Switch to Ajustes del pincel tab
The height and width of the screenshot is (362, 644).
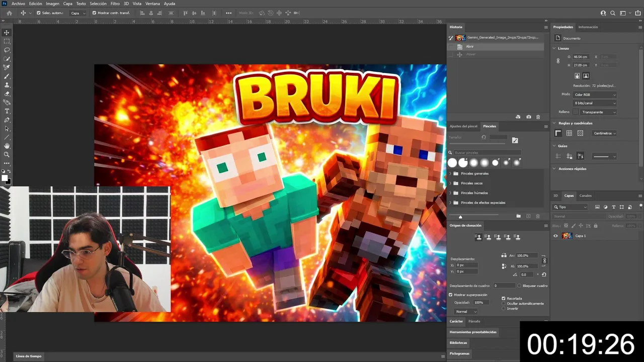click(x=463, y=126)
